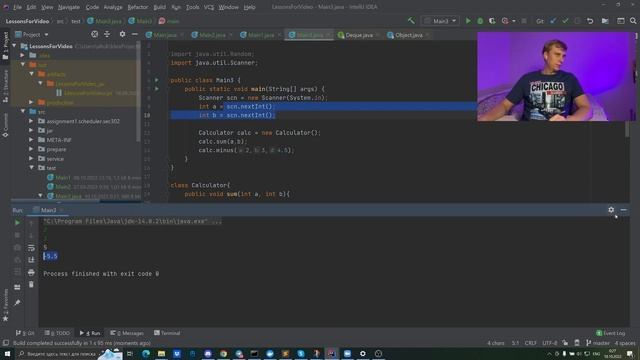The width and height of the screenshot is (640, 360).
Task: Collapse the orange out folder
Action: pyautogui.click(x=23, y=64)
